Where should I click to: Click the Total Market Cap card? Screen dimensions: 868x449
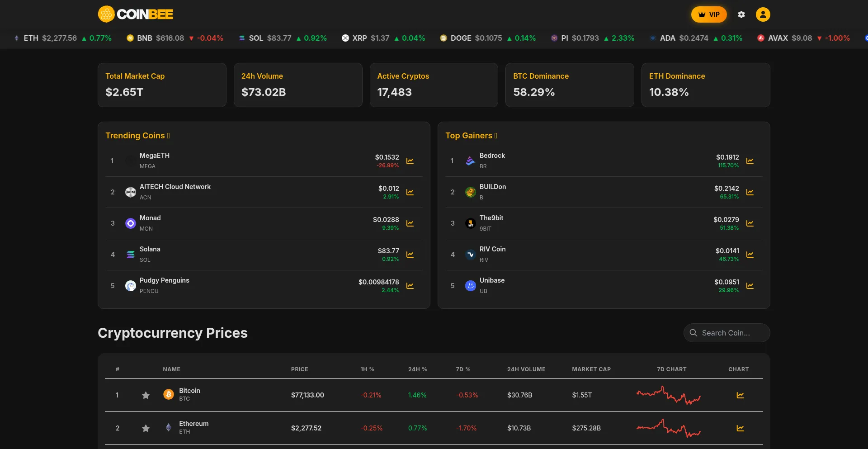click(162, 85)
